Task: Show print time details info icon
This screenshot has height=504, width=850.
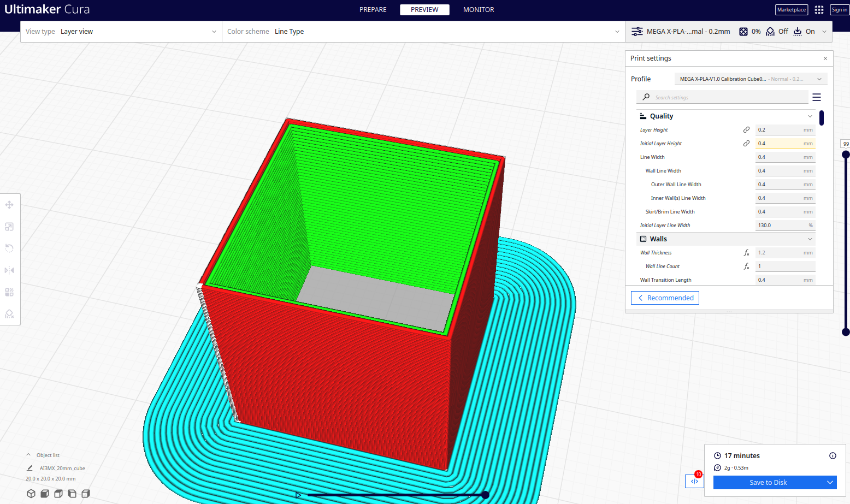Action: coord(833,456)
